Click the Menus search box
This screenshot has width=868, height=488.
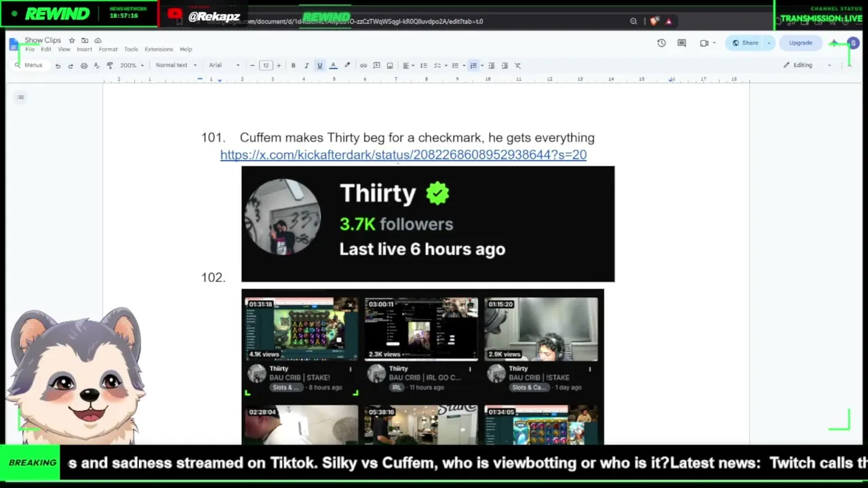click(28, 65)
